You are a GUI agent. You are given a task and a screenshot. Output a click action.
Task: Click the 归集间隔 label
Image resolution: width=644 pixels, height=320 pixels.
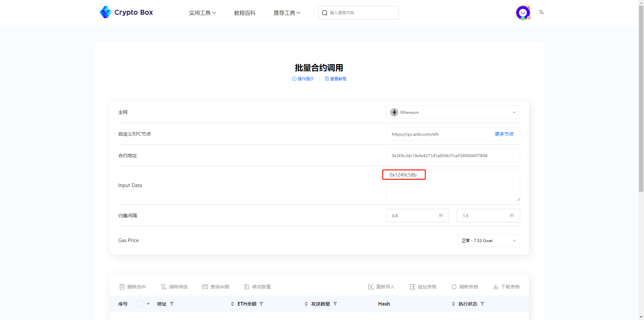point(127,216)
